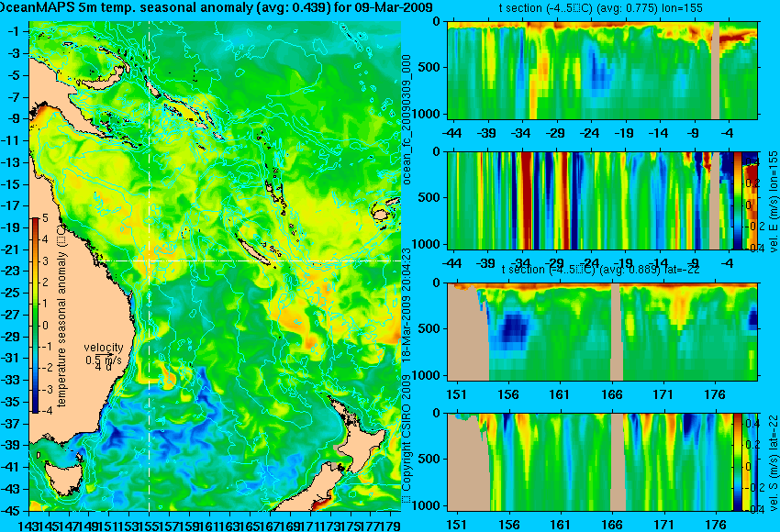Screen dimensions: 780x532
Task: Open the lat=-22 temperature section plot
Action: (x=602, y=331)
